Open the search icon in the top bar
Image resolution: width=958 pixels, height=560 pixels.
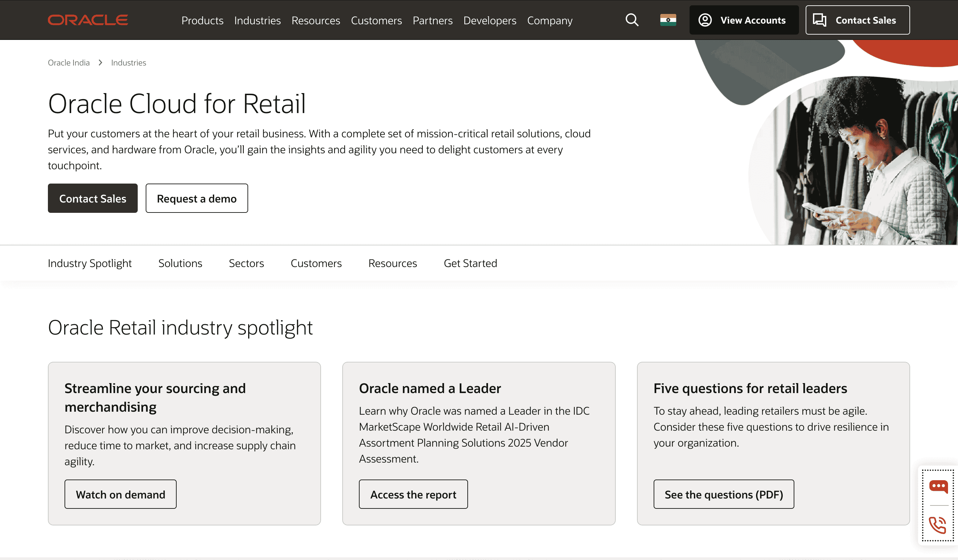632,20
